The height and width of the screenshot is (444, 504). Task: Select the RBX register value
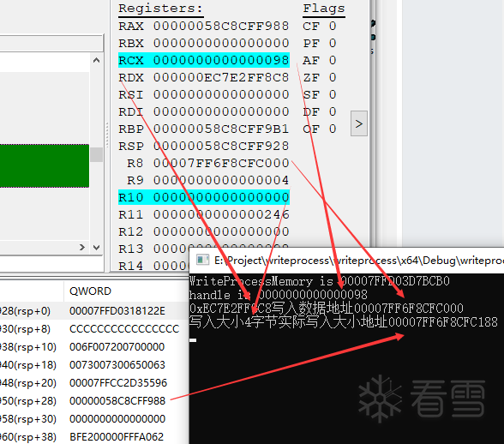(x=221, y=43)
